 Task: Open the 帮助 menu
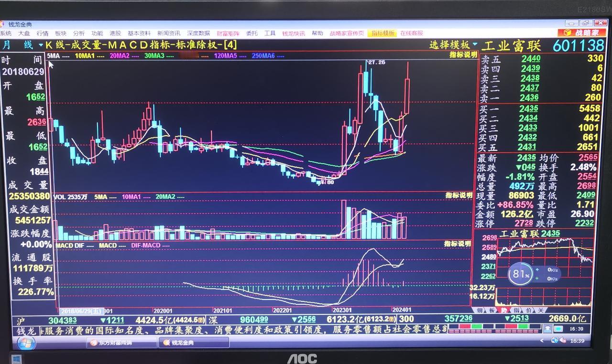pos(317,33)
